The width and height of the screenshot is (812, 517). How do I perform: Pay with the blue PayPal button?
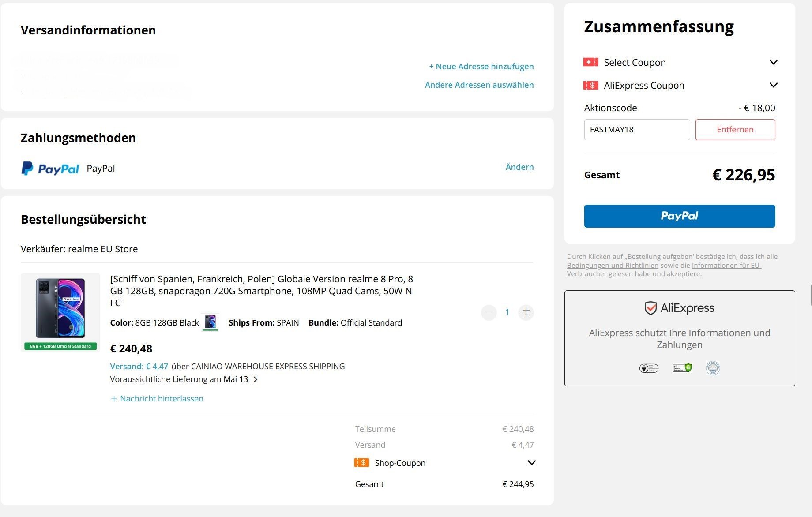[680, 216]
